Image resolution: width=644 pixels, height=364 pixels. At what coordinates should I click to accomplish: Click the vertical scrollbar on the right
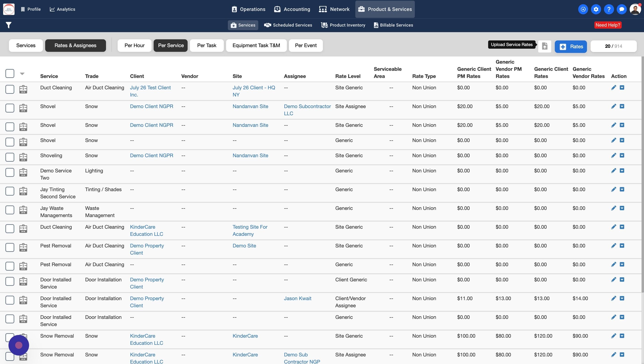(642, 175)
